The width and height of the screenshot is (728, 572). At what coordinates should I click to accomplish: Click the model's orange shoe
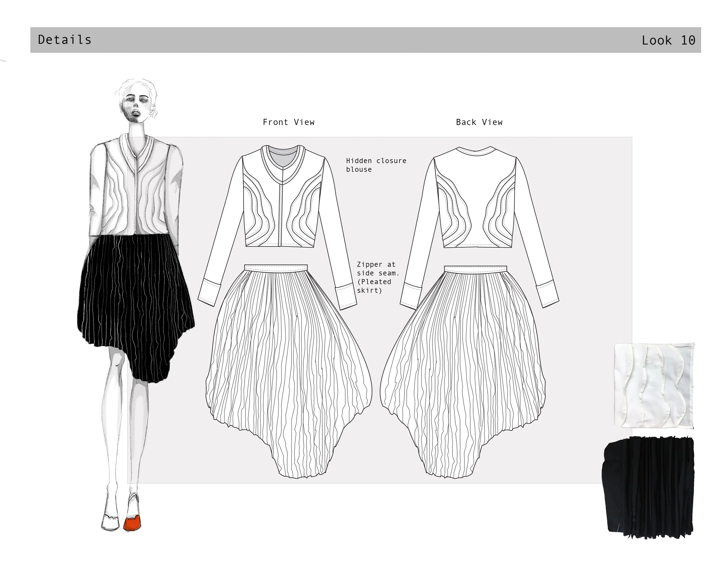click(132, 523)
